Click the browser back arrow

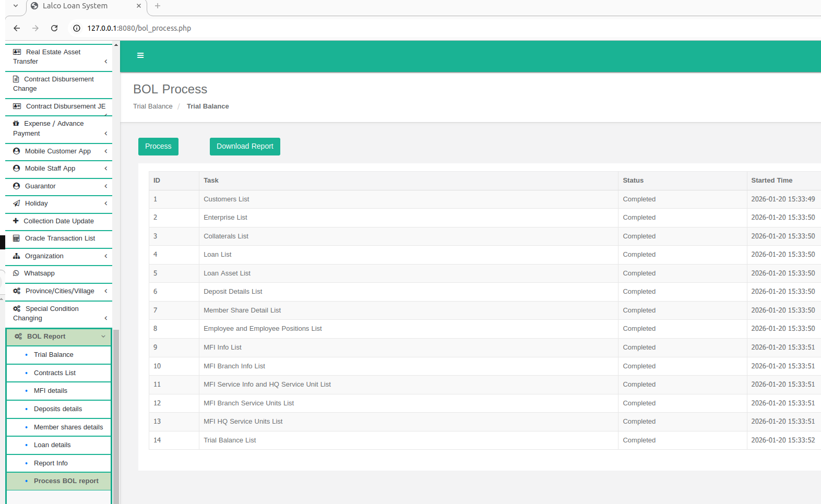17,28
